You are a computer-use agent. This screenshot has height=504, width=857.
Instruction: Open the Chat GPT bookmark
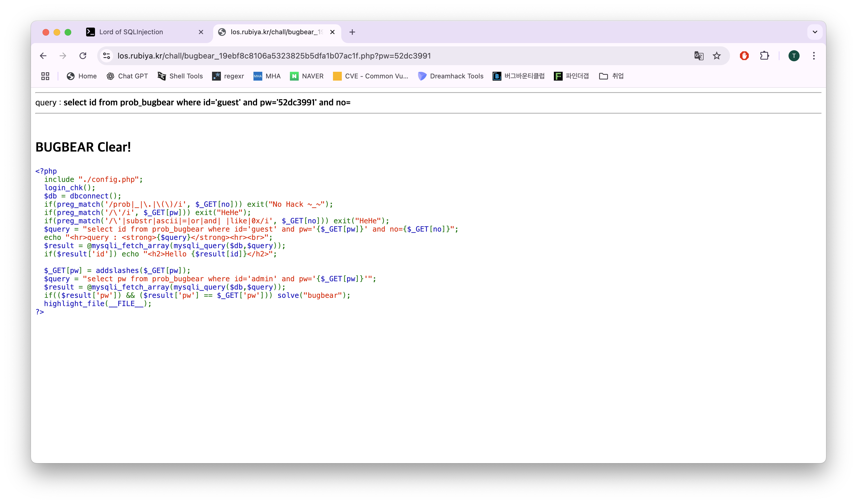click(127, 76)
